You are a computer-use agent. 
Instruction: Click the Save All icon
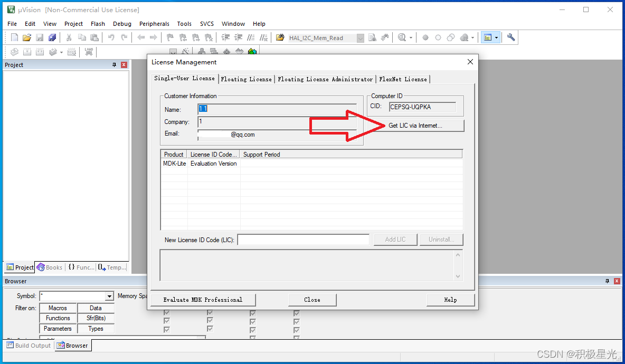pyautogui.click(x=52, y=37)
